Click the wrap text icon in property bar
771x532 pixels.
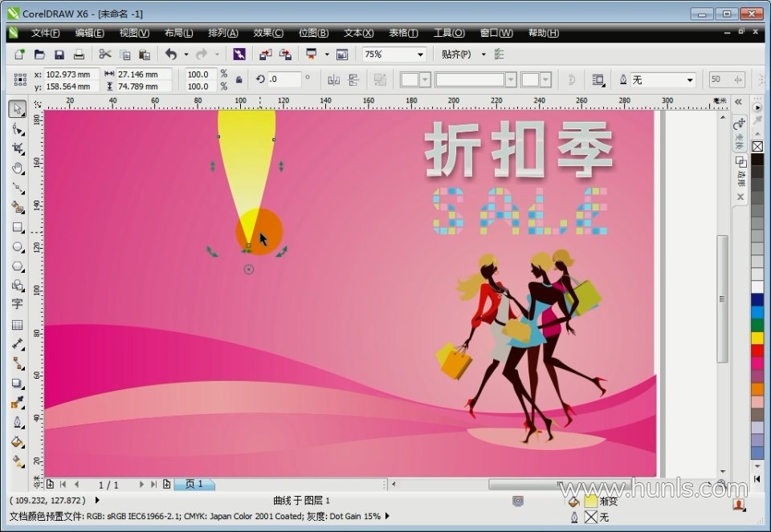point(598,80)
